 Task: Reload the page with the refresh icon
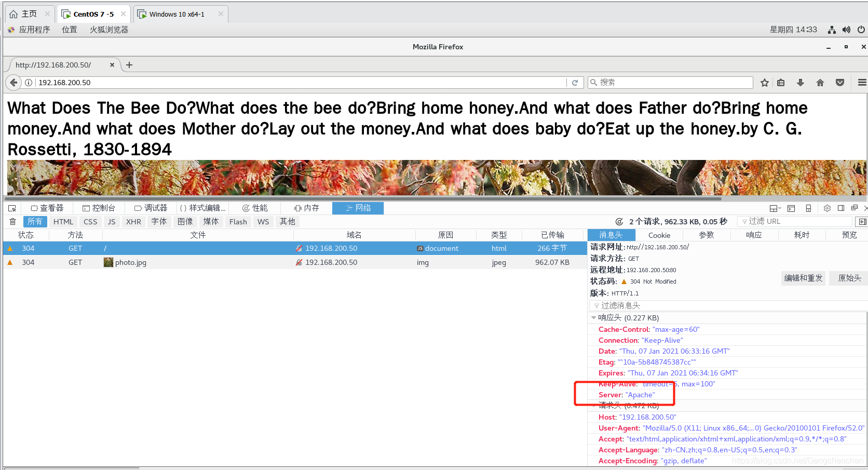coord(575,83)
